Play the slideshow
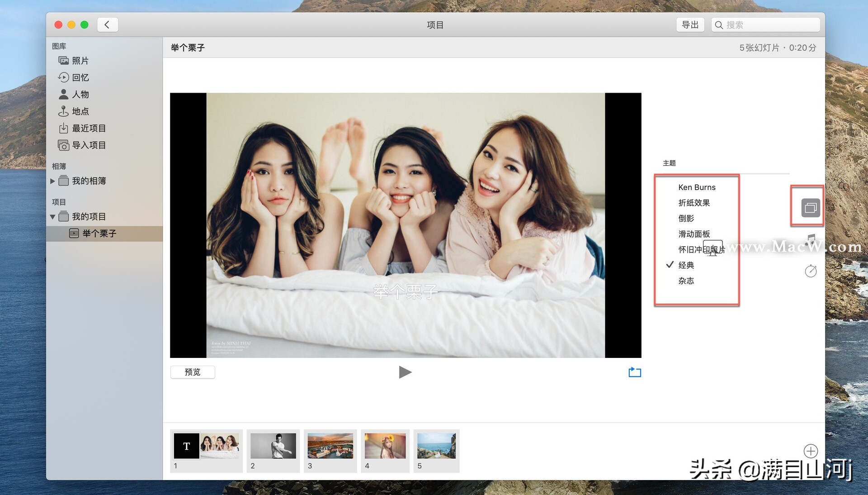Viewport: 868px width, 495px height. 405,372
